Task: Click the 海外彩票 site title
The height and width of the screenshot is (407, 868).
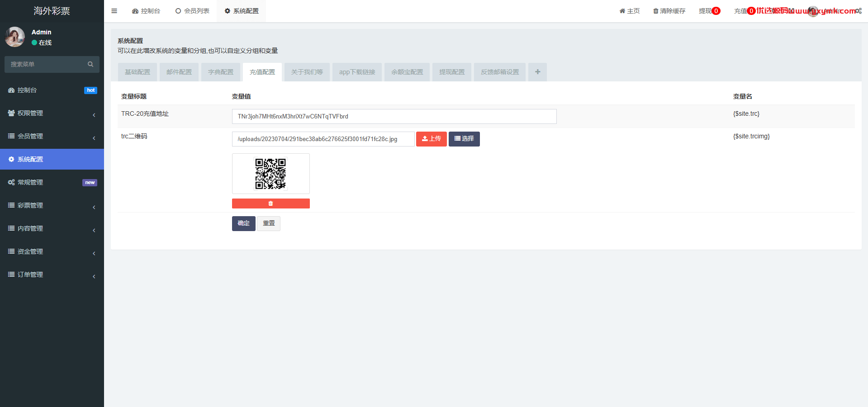Action: point(52,11)
